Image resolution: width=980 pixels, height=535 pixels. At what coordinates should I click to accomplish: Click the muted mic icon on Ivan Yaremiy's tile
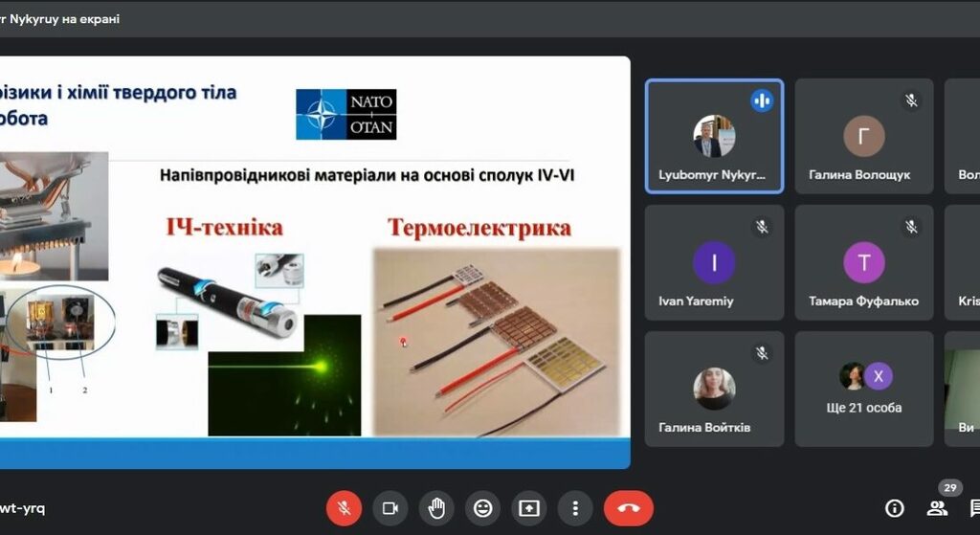[762, 227]
